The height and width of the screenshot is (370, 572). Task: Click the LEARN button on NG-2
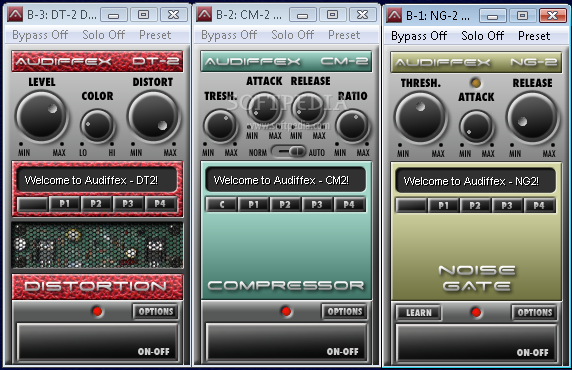pyautogui.click(x=419, y=313)
